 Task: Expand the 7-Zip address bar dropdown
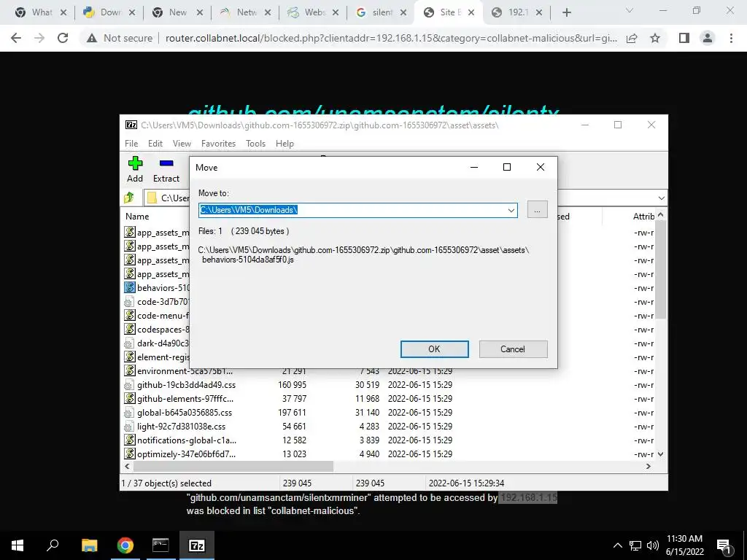(x=661, y=198)
